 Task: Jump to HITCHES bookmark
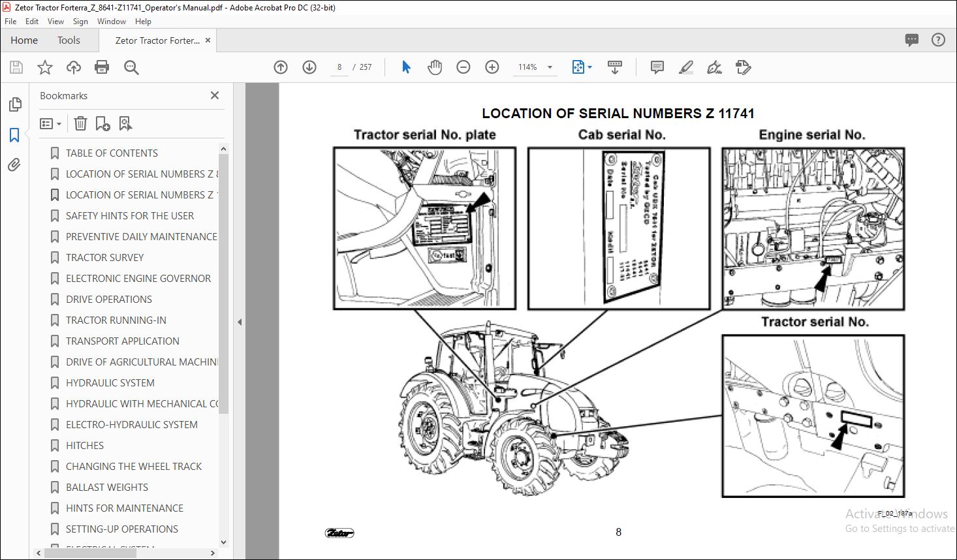coord(85,446)
